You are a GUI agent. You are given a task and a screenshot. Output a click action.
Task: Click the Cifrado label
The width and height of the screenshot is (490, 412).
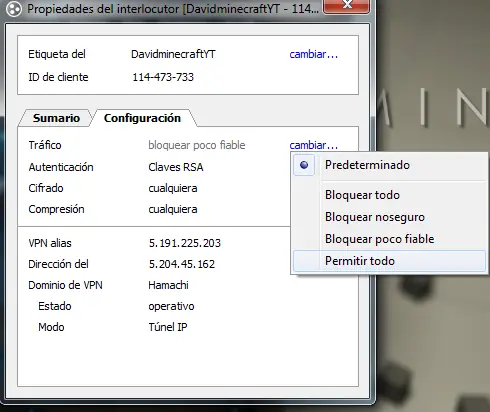46,188
